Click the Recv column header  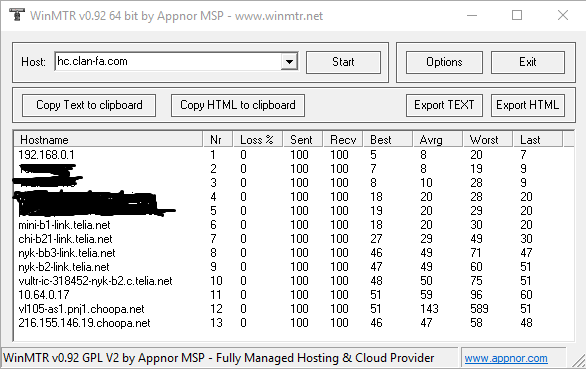[343, 139]
